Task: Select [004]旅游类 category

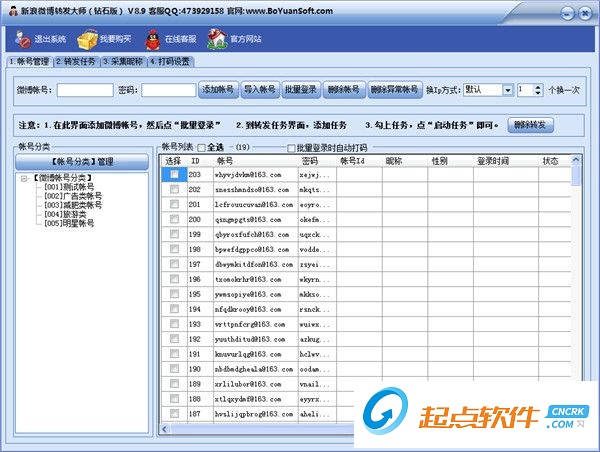Action: click(x=65, y=214)
